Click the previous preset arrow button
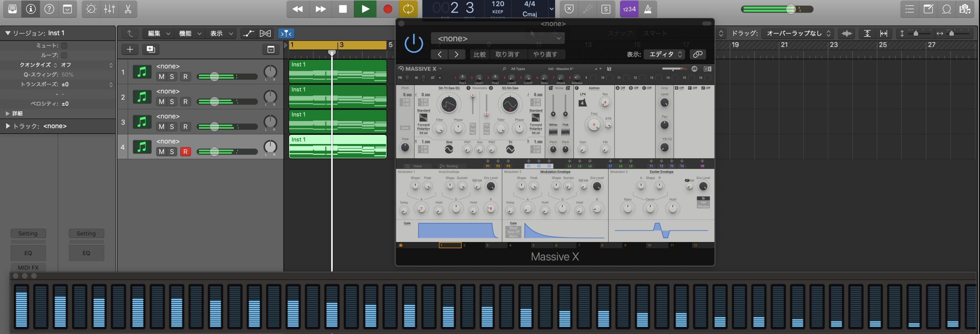 pyautogui.click(x=439, y=54)
